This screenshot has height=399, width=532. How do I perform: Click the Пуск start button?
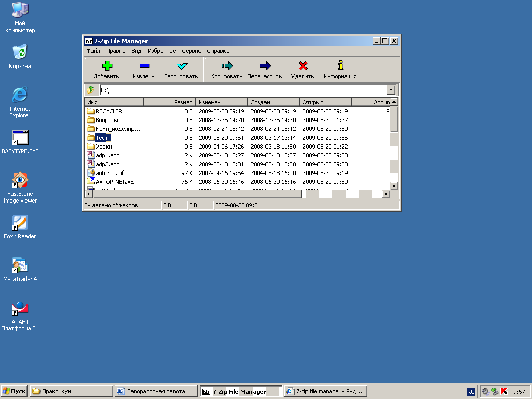coord(14,391)
